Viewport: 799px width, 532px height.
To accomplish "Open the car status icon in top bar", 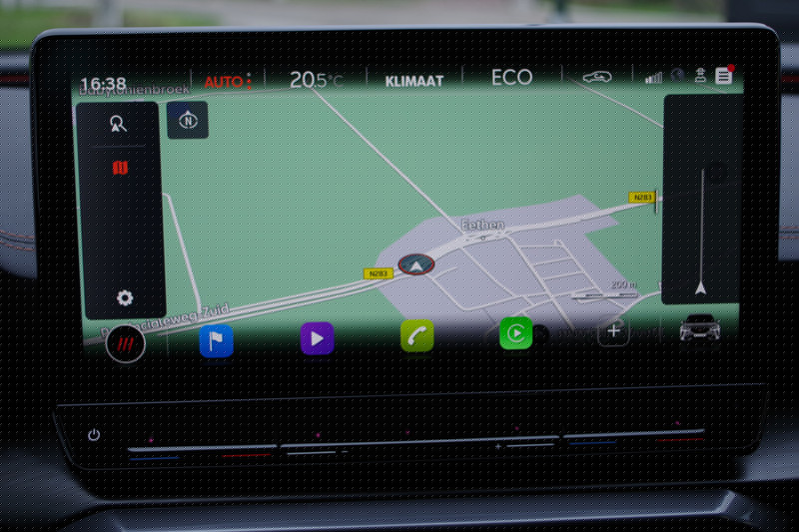I will pyautogui.click(x=597, y=77).
